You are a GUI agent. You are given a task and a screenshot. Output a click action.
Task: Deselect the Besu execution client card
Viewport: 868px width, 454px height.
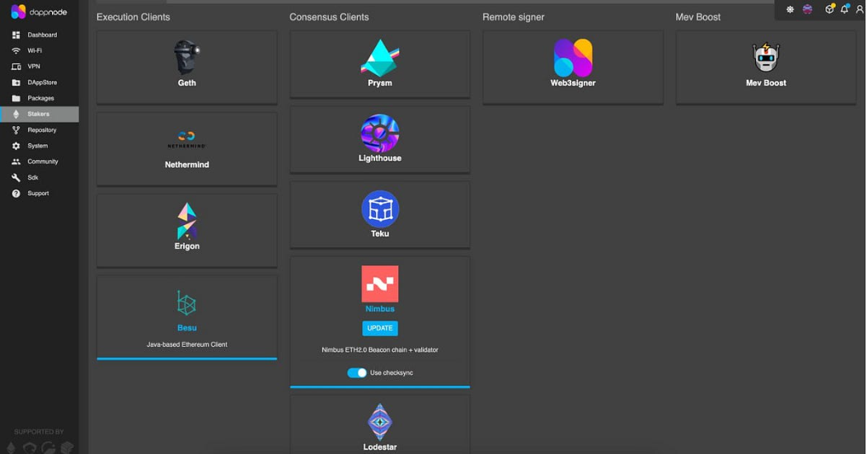[x=186, y=317]
